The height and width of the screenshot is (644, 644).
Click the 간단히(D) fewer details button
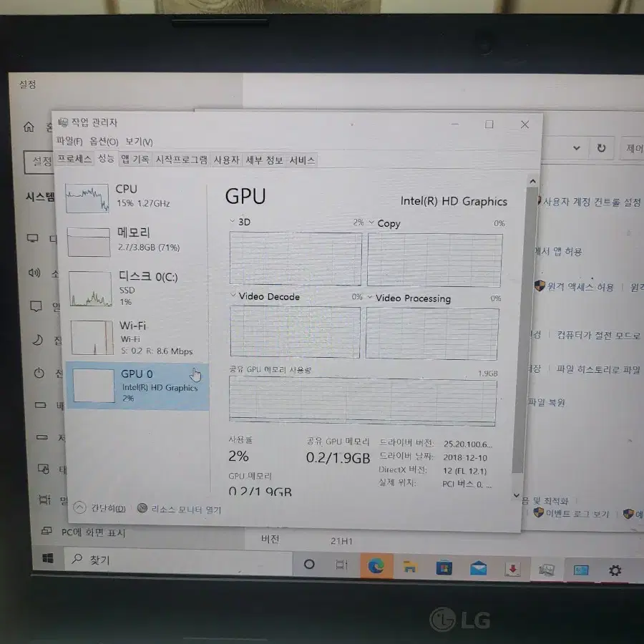[x=108, y=509]
